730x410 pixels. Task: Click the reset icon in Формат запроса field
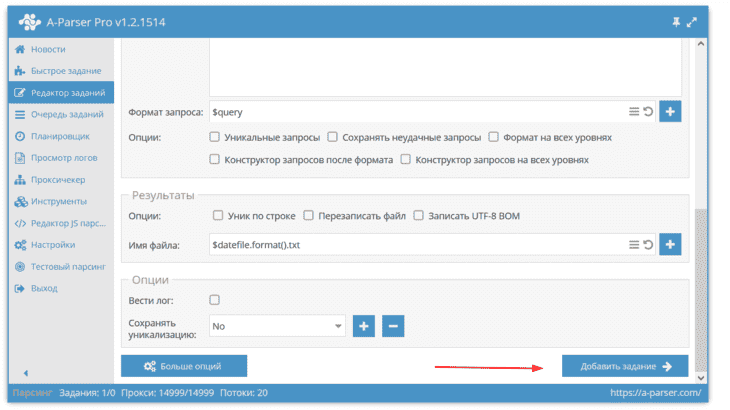tap(648, 112)
